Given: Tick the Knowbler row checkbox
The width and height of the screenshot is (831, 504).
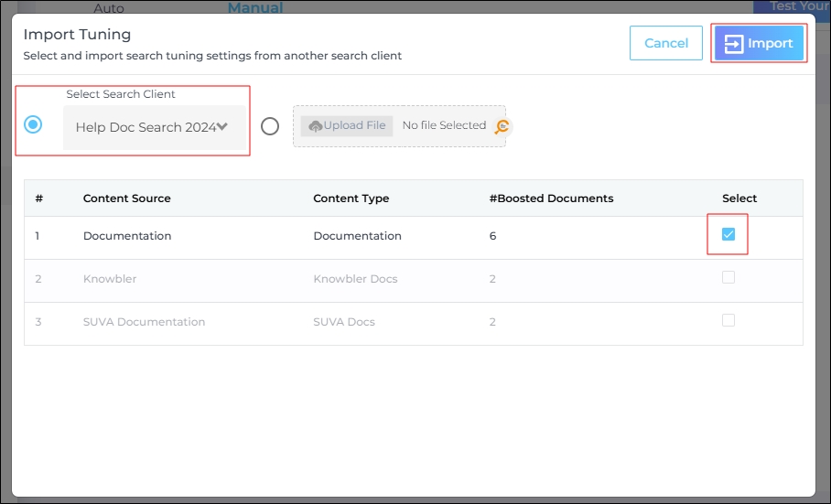Looking at the screenshot, I should tap(728, 278).
